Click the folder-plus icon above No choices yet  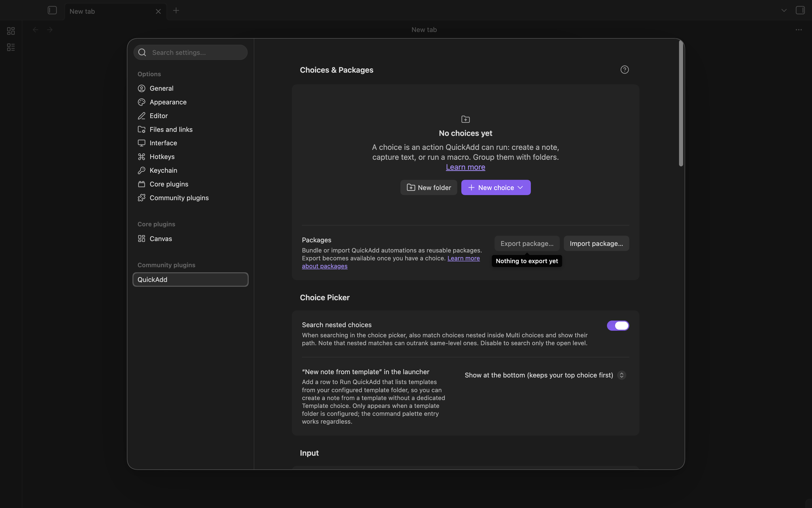pos(465,119)
